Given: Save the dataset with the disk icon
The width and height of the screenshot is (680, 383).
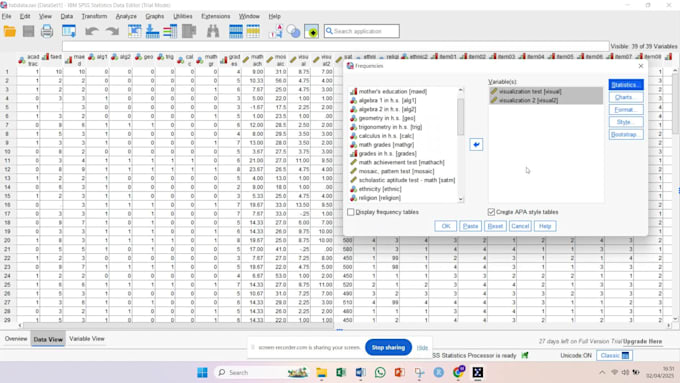Looking at the screenshot, I should click(x=29, y=31).
